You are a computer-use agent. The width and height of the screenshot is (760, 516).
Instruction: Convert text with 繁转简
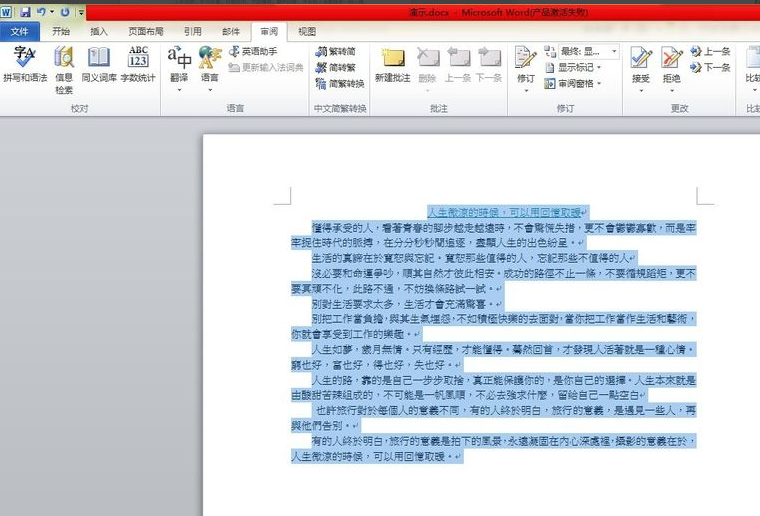(335, 51)
